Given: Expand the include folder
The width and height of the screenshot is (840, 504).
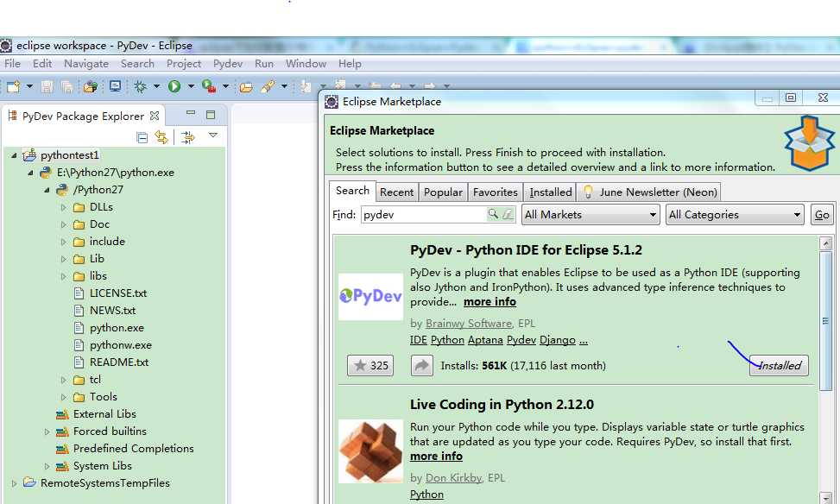Looking at the screenshot, I should [x=63, y=242].
